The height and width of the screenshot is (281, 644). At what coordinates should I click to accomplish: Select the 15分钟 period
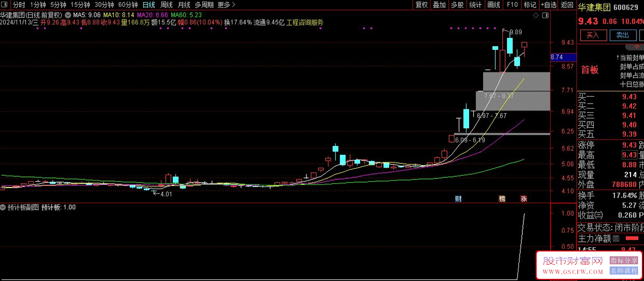pos(80,5)
